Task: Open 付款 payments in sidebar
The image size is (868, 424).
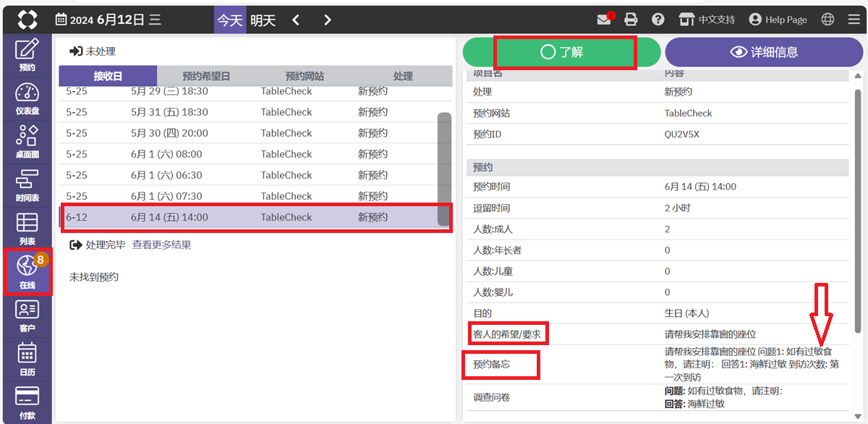Action: [27, 402]
